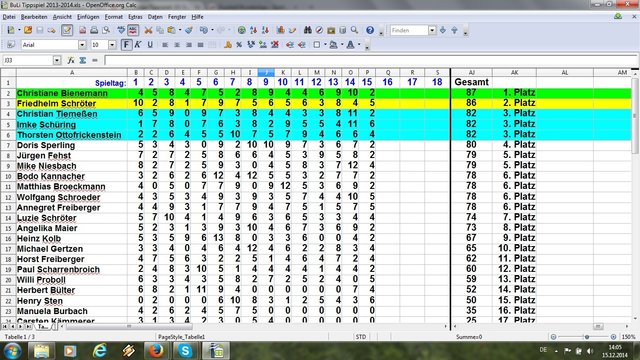Click the Undo icon
Viewport: 640px width, 360px height.
pos(204,30)
